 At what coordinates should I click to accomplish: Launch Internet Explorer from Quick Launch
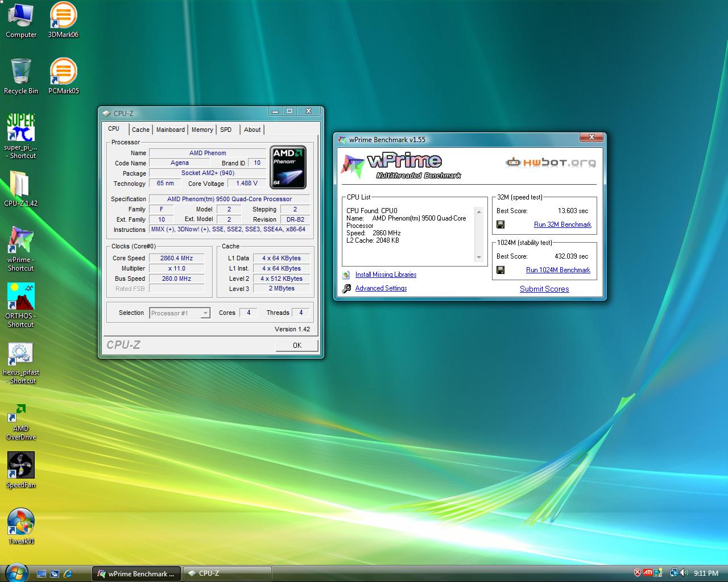(x=68, y=573)
